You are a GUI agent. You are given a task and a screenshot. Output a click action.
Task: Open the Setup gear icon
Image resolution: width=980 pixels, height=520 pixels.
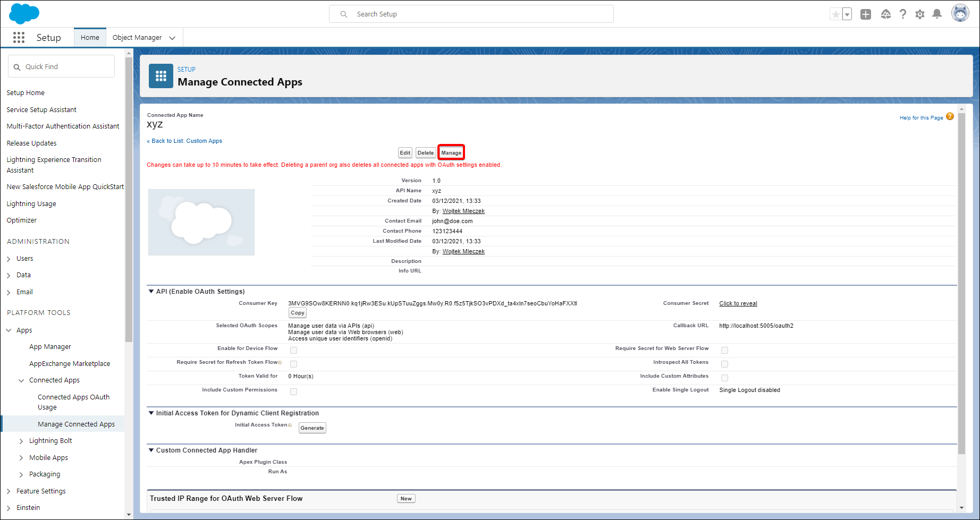(x=920, y=14)
